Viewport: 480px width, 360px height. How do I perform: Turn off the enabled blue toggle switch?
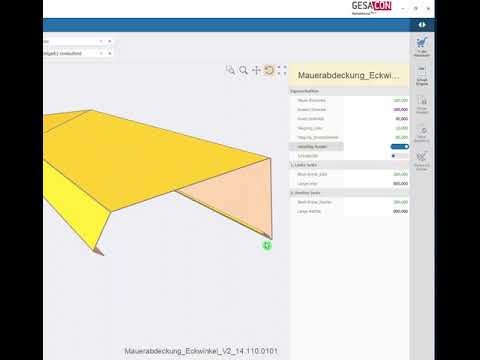click(400, 147)
